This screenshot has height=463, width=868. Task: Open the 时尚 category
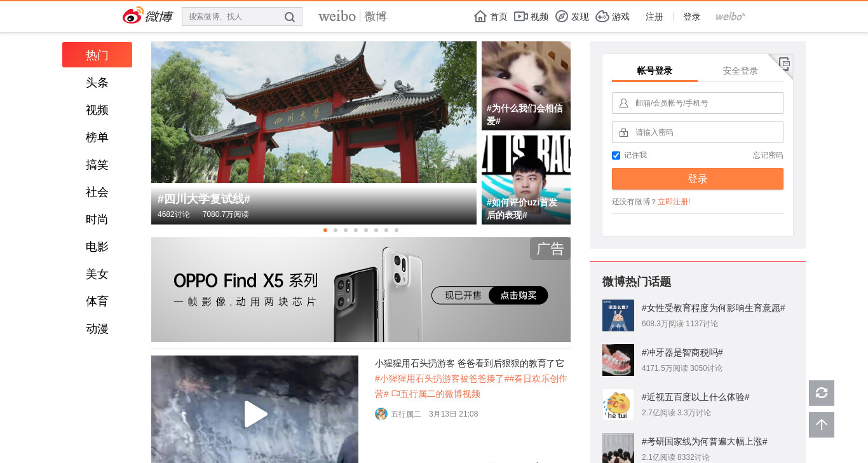pyautogui.click(x=97, y=219)
